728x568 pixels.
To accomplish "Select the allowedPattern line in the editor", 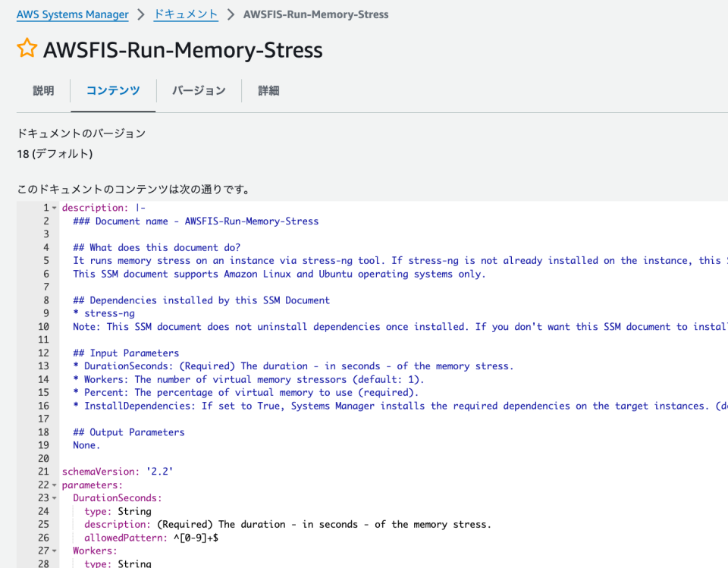I will (x=121, y=537).
